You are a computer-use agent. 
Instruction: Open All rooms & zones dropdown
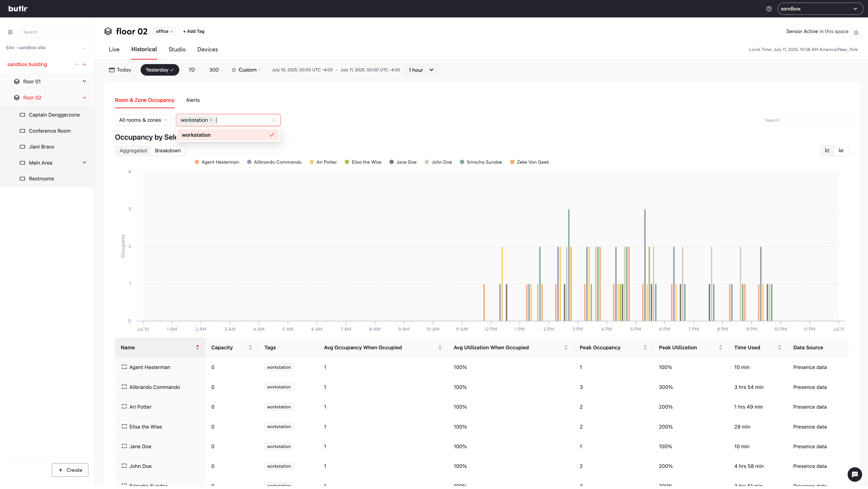point(143,120)
